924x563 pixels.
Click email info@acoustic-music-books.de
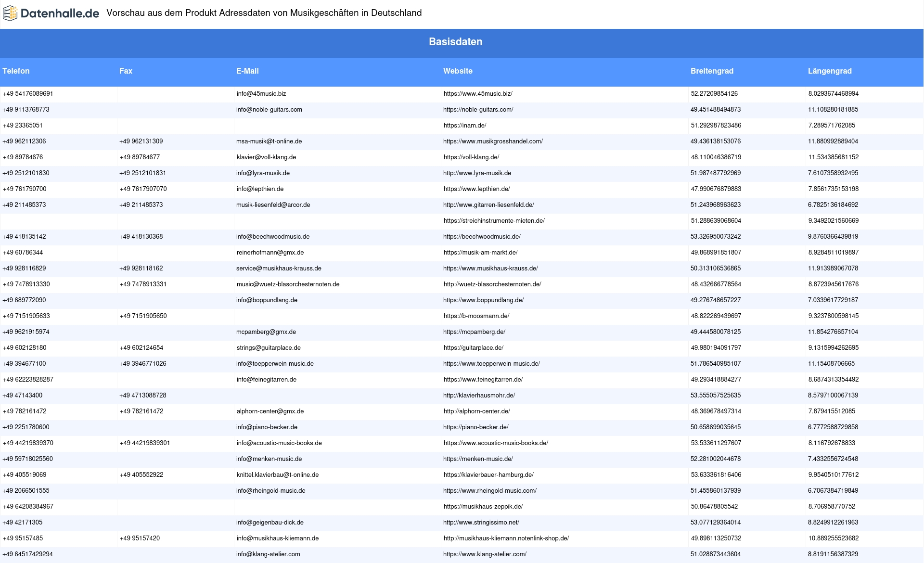279,443
